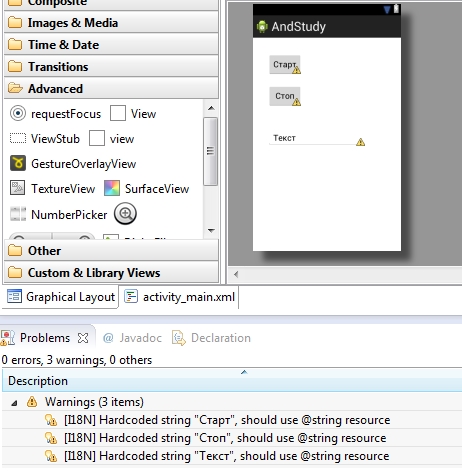Click the Стоп button in layout preview
The height and width of the screenshot is (472, 462).
[x=285, y=96]
